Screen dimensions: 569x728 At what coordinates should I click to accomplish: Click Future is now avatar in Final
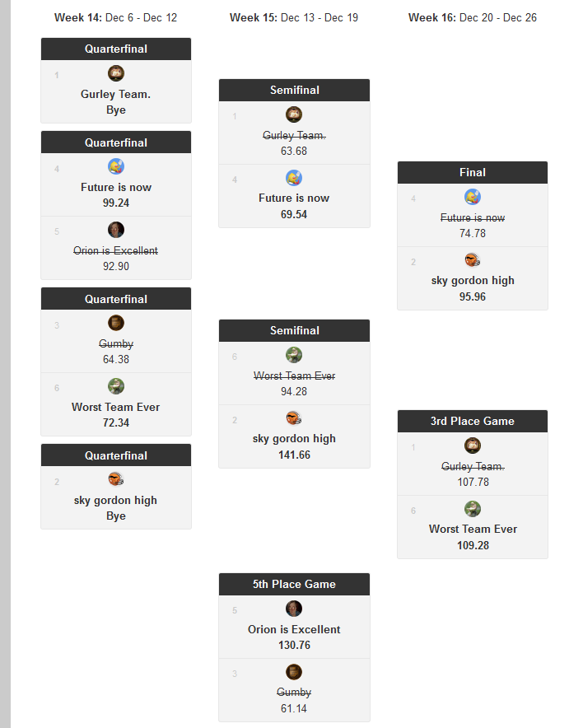473,197
